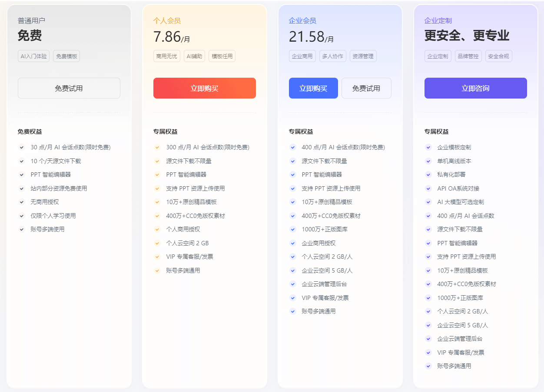544x392 pixels.
Task: Click the 企业定制 tag below 更安全、更专业
Action: [438, 56]
